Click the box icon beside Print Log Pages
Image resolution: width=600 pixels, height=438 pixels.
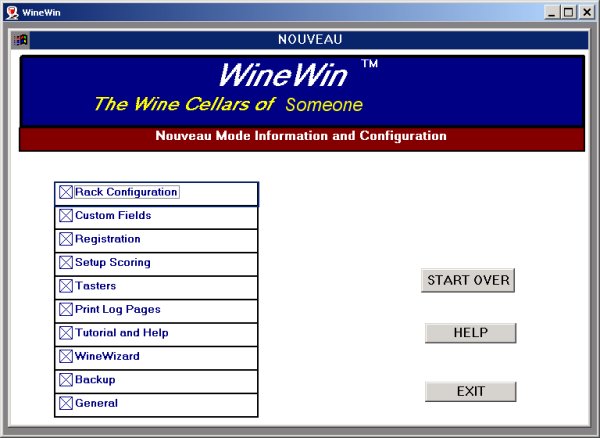point(66,310)
